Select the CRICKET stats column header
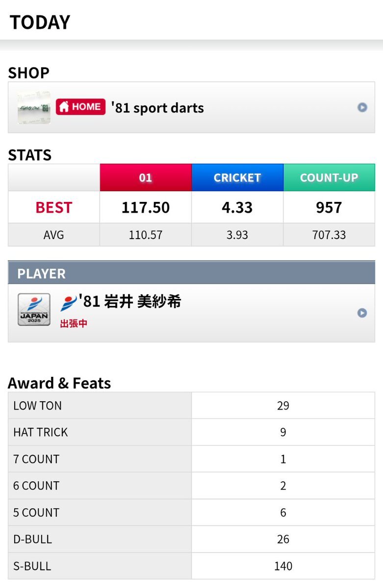Screen dimensions: 383x588 click(237, 177)
